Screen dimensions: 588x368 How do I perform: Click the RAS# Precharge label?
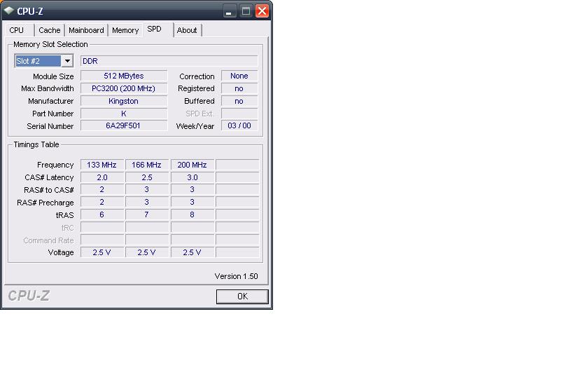tap(45, 203)
